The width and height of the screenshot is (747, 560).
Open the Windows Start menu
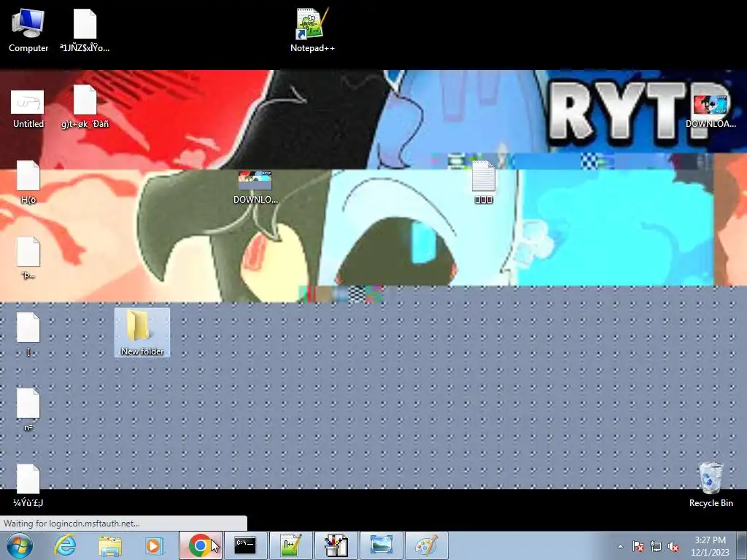coord(20,545)
